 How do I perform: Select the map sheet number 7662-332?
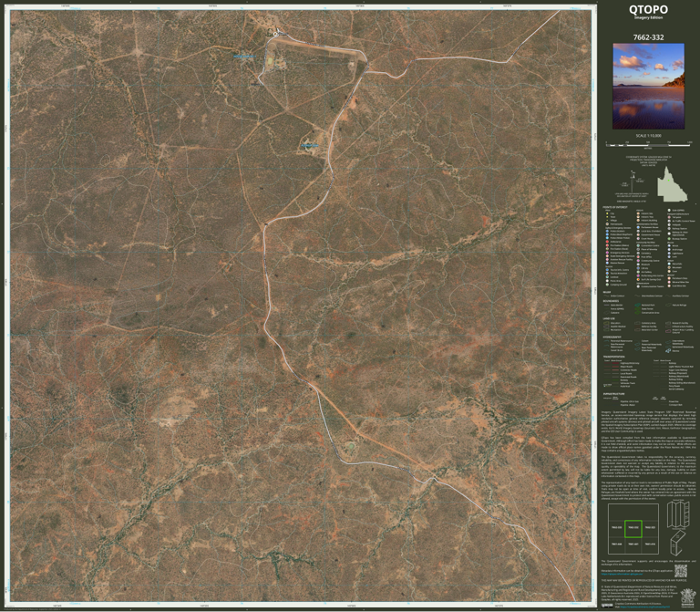tap(648, 39)
